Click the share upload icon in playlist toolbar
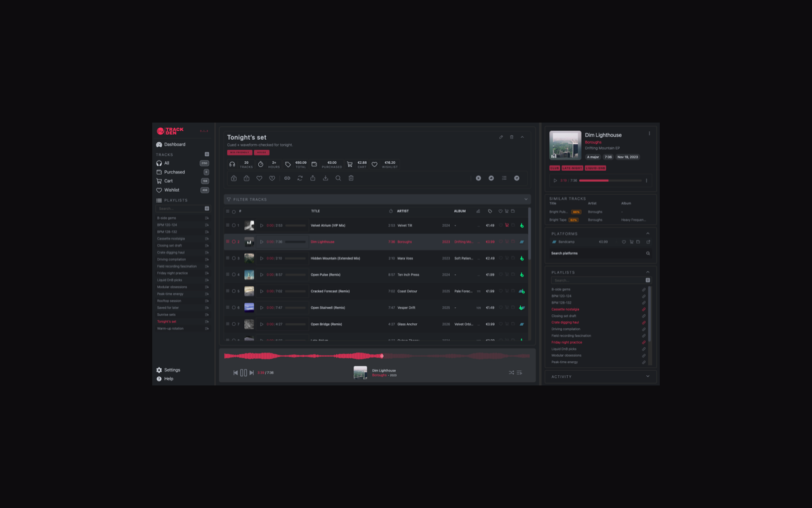Image resolution: width=812 pixels, height=508 pixels. pos(313,178)
